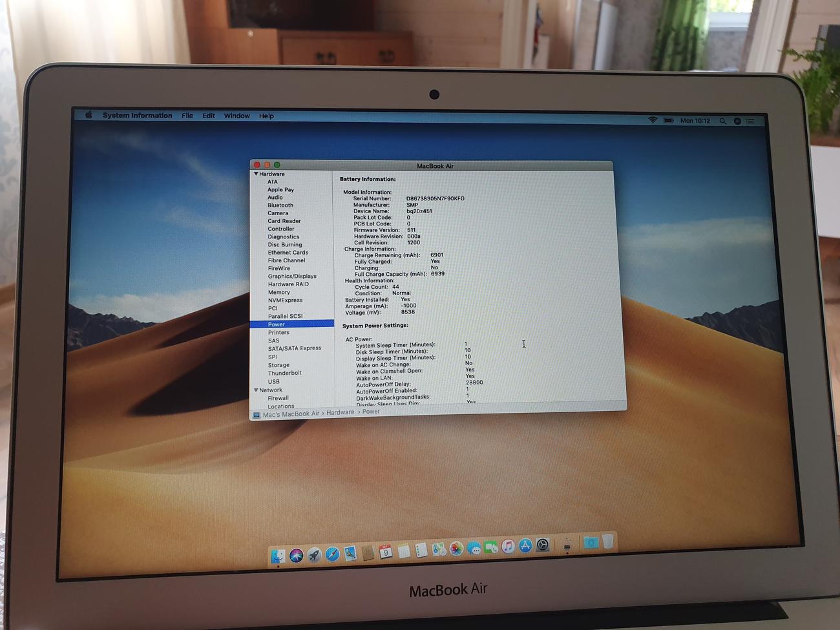This screenshot has height=630, width=840.
Task: Open Safari from the Dock
Action: [x=332, y=554]
